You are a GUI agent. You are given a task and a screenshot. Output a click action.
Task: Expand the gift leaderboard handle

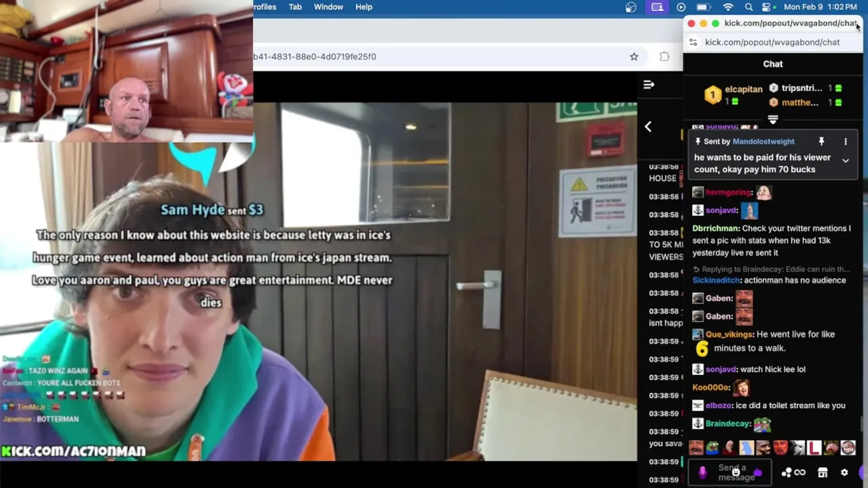(772, 119)
